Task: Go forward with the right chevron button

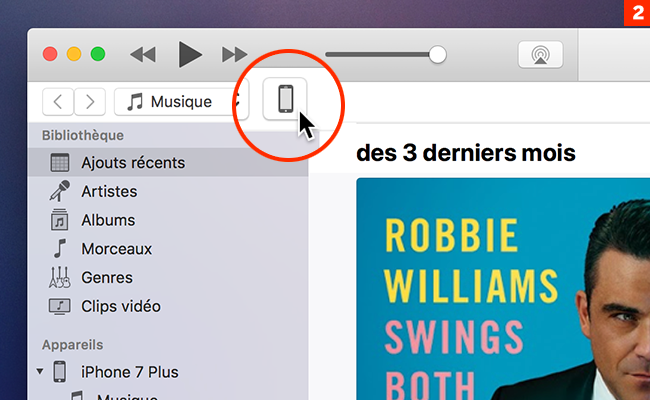Action: click(x=90, y=102)
